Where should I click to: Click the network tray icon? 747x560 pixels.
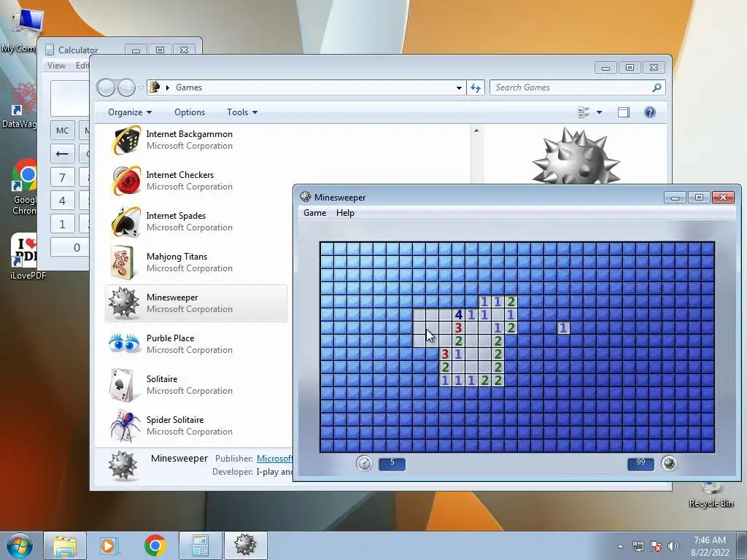[x=638, y=546]
